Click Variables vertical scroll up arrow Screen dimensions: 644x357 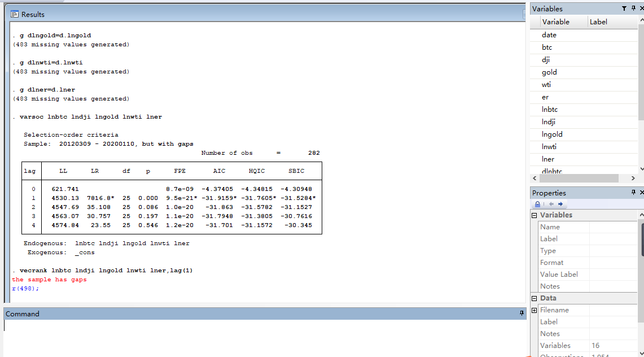642,20
